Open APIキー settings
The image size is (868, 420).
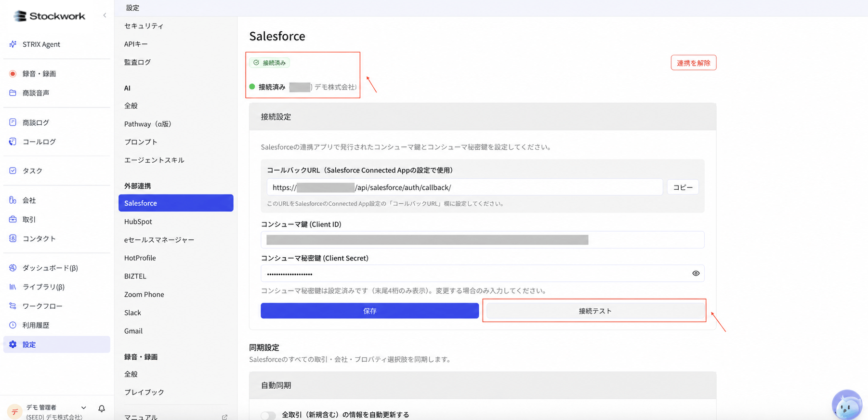click(x=136, y=44)
